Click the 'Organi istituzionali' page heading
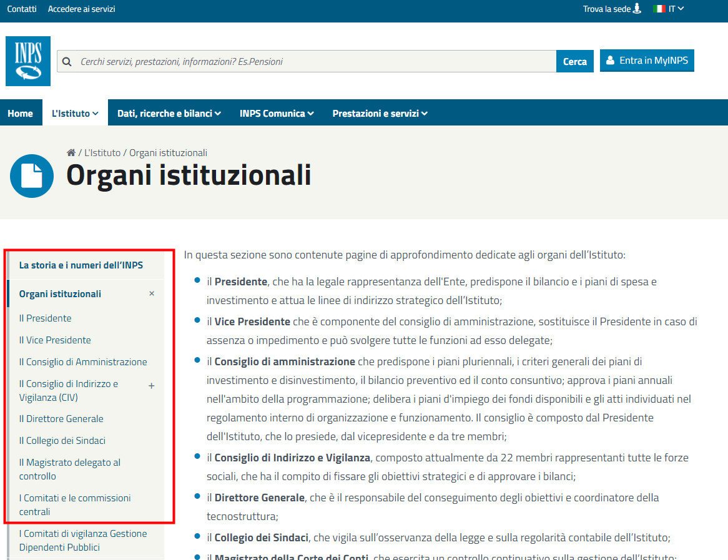 (x=189, y=175)
